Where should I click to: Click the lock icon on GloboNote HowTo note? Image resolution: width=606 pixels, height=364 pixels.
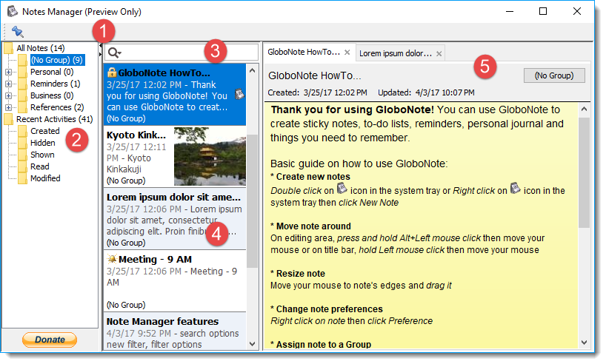coord(112,73)
